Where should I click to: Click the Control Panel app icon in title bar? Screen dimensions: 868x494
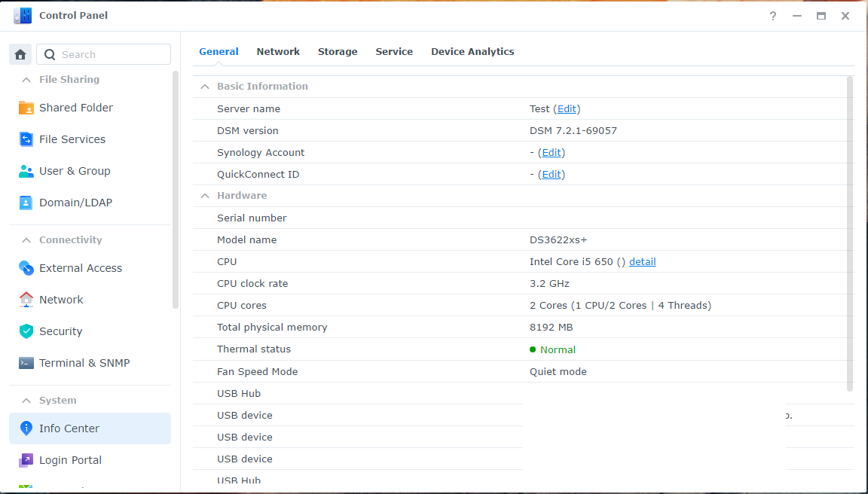[23, 16]
